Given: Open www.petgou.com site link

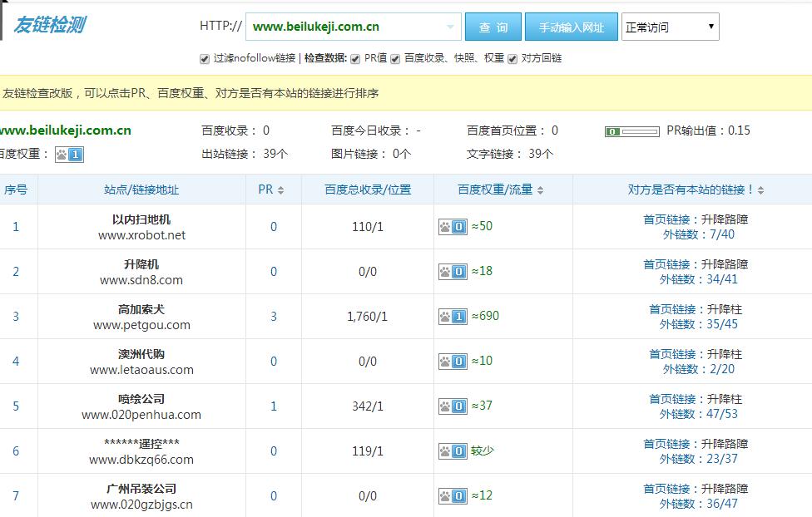Looking at the screenshot, I should pos(141,325).
